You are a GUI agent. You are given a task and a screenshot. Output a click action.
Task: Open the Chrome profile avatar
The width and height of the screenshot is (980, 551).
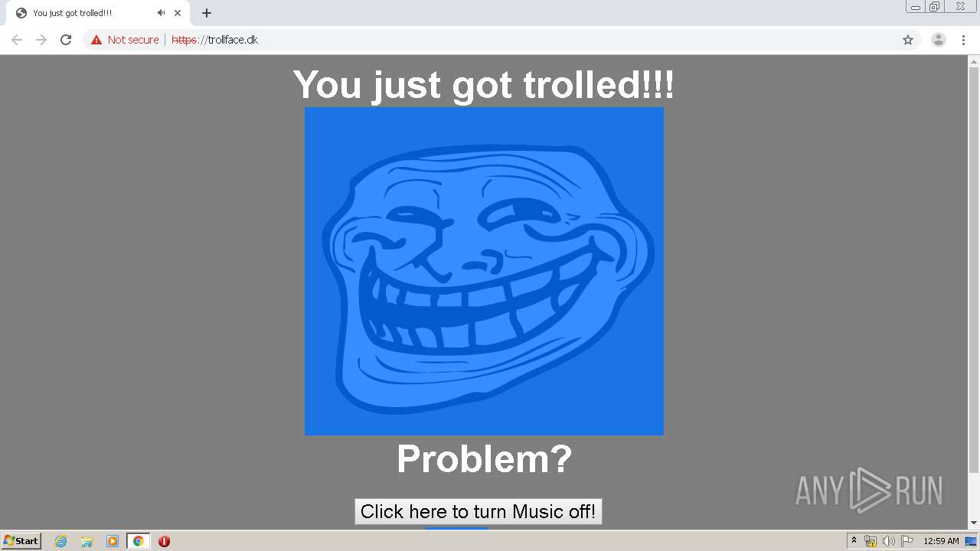[938, 40]
